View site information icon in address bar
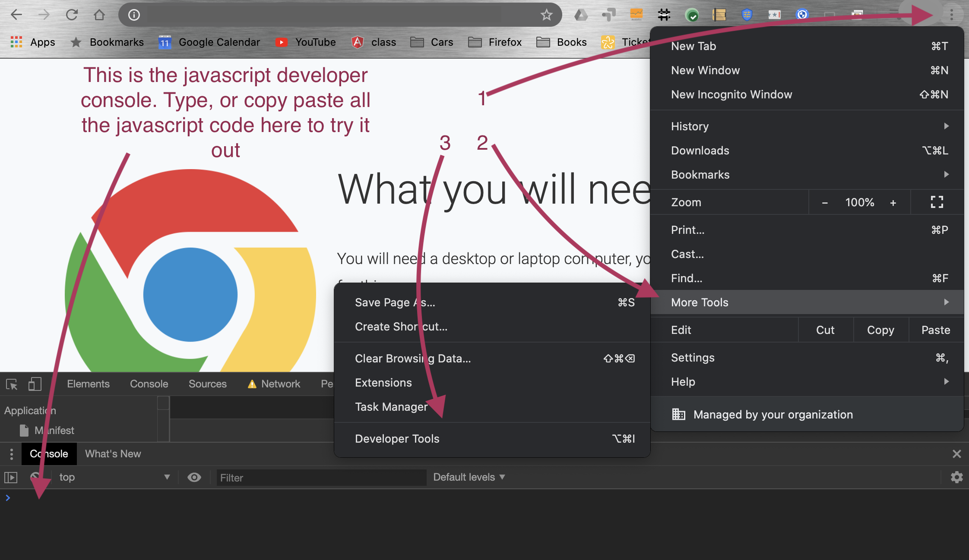The height and width of the screenshot is (560, 969). click(x=134, y=15)
